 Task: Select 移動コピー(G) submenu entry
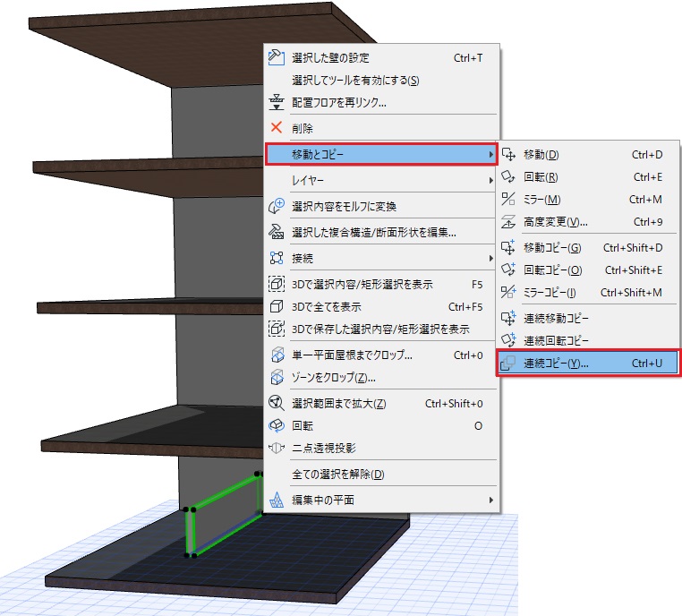click(x=588, y=247)
